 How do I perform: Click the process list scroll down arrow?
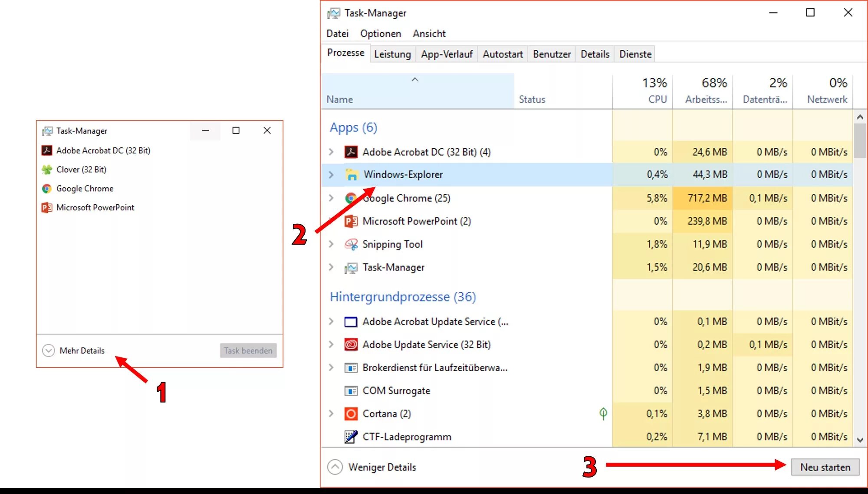tap(860, 440)
